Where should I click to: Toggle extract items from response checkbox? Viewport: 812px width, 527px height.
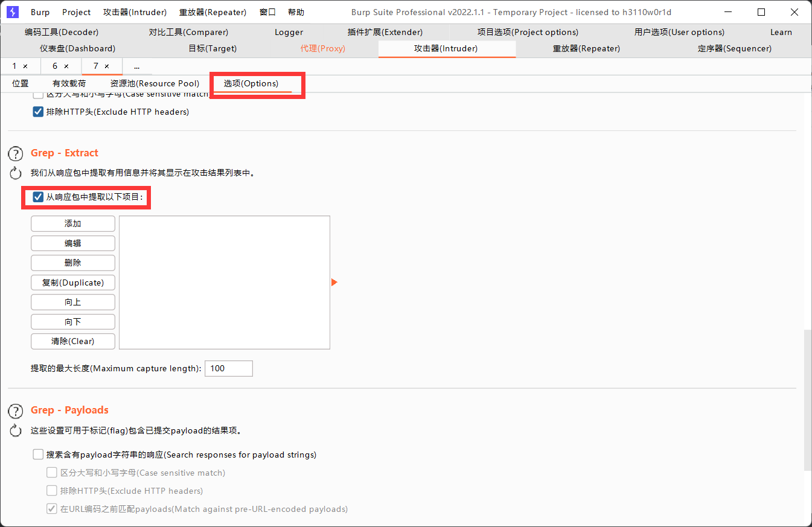[38, 197]
